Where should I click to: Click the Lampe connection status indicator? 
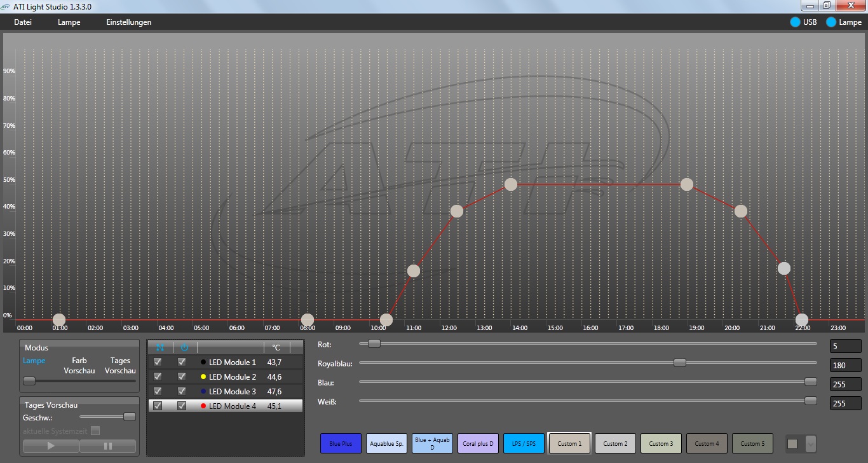[x=831, y=22]
